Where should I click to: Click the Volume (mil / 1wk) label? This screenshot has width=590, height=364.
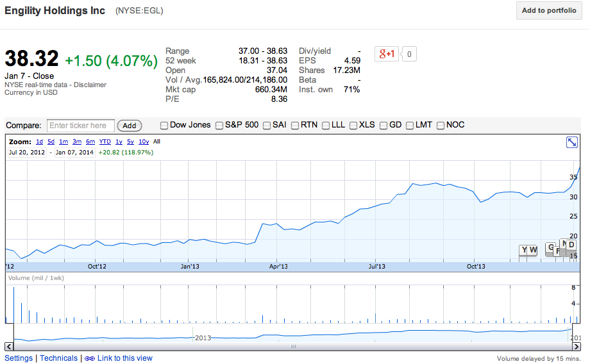pyautogui.click(x=36, y=278)
